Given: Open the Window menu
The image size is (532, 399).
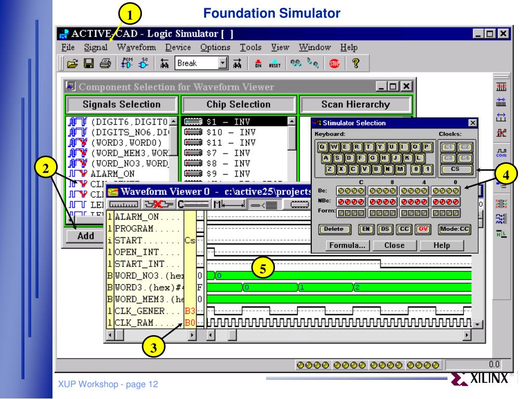Looking at the screenshot, I should coord(314,47).
